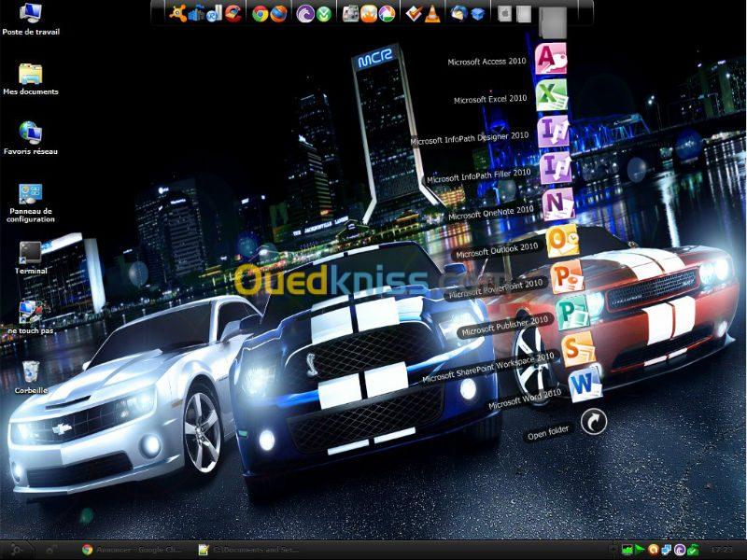Click the Open folder arrow
The height and width of the screenshot is (560, 747).
tap(594, 422)
